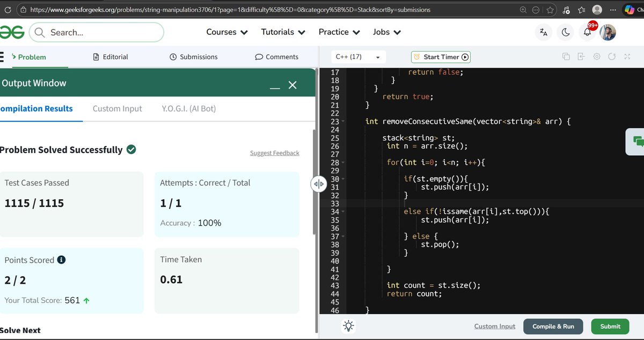
Task: Click the GeeksforGeeks logo
Action: click(12, 32)
